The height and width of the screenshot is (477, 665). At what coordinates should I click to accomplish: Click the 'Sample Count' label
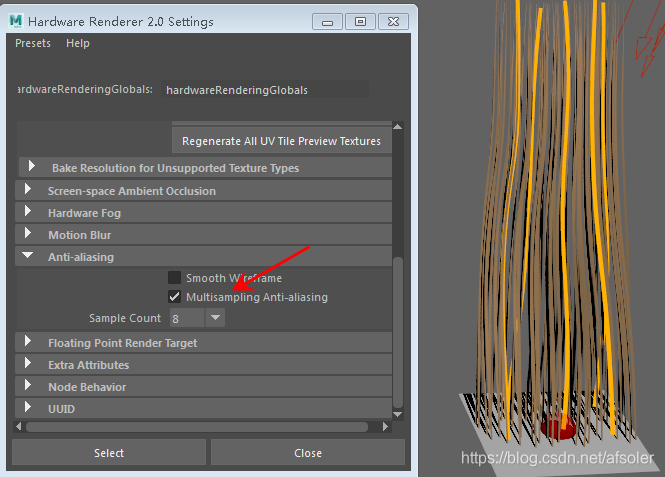(x=125, y=318)
